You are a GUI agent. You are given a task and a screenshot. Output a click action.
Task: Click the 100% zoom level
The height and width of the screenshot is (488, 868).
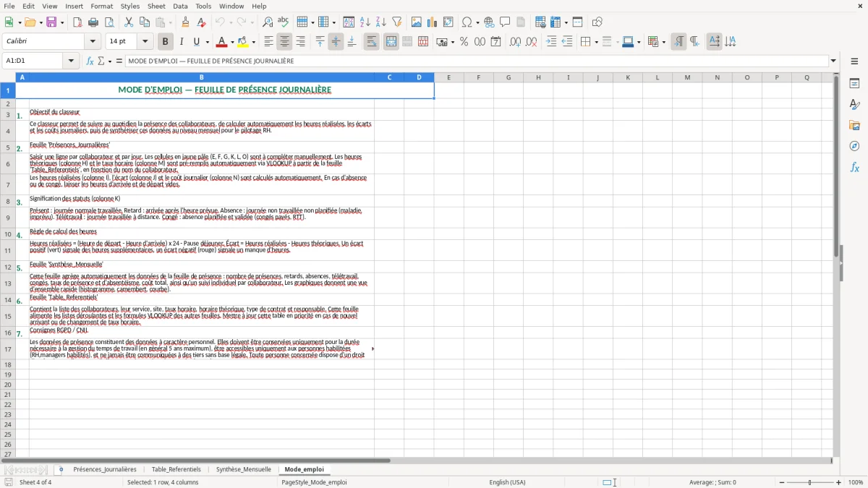(x=856, y=482)
